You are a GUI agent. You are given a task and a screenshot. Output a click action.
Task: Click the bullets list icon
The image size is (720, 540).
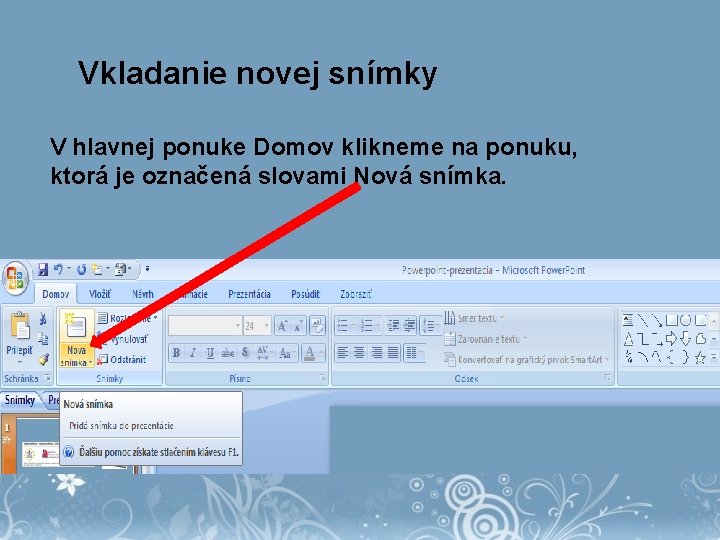pyautogui.click(x=345, y=326)
